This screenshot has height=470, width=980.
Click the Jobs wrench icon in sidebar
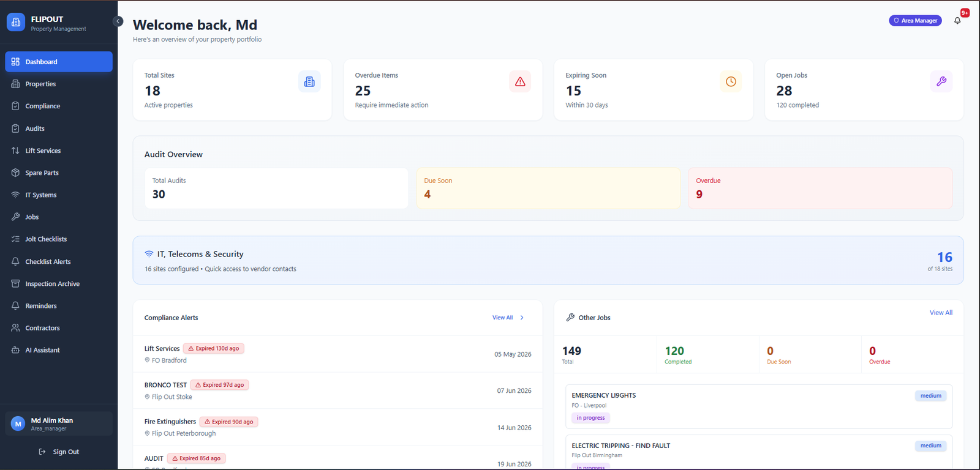coord(15,217)
